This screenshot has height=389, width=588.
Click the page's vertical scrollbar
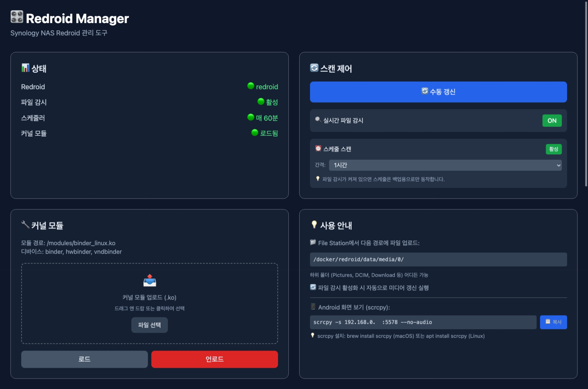coord(586,95)
